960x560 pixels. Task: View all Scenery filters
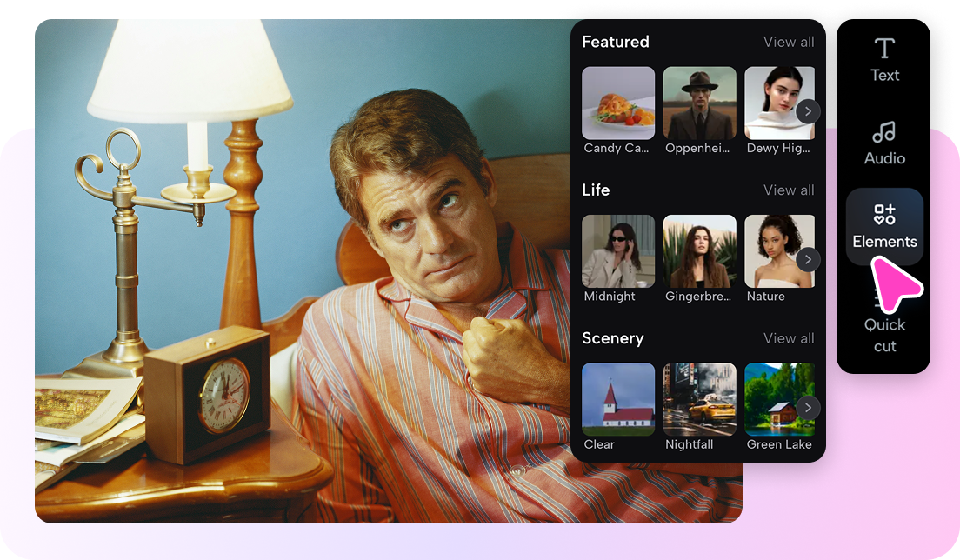789,338
